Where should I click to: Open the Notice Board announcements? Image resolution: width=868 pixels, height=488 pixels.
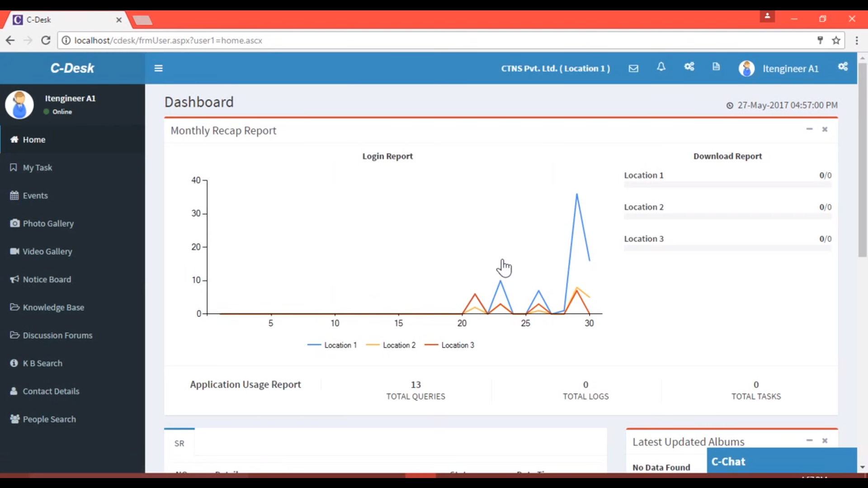(47, 279)
